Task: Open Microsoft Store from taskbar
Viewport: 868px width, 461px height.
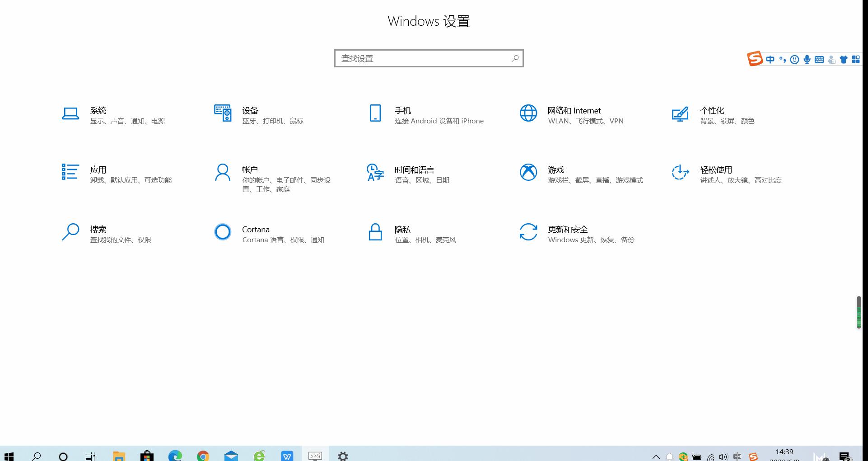Action: (x=147, y=456)
